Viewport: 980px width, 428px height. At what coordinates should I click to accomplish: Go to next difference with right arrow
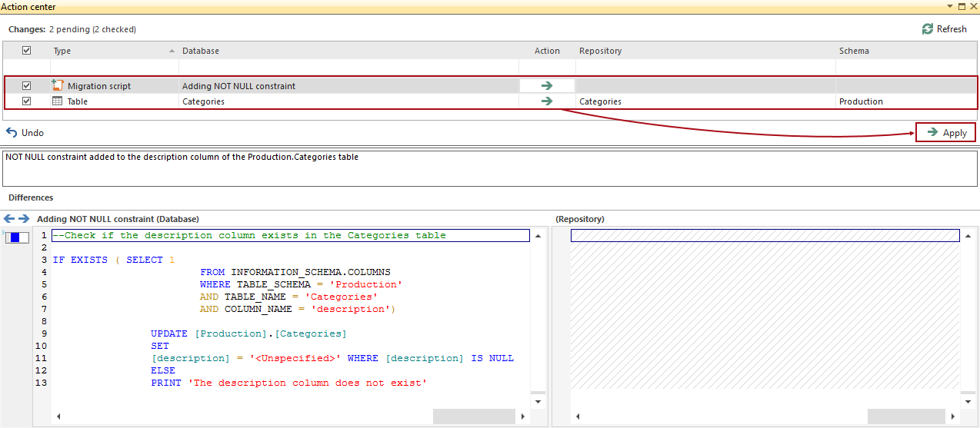click(24, 219)
